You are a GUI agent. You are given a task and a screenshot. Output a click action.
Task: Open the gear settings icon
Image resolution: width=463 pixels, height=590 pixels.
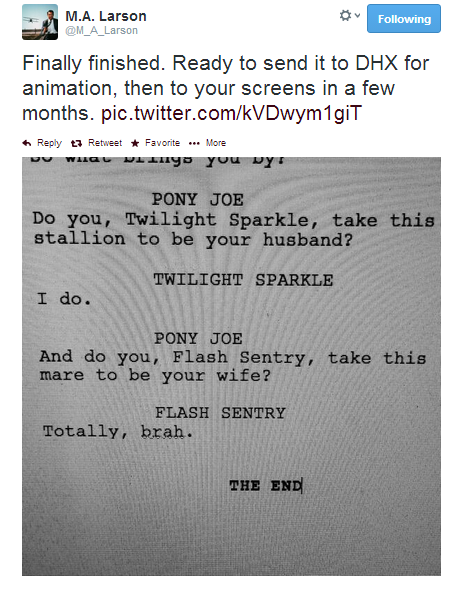345,16
